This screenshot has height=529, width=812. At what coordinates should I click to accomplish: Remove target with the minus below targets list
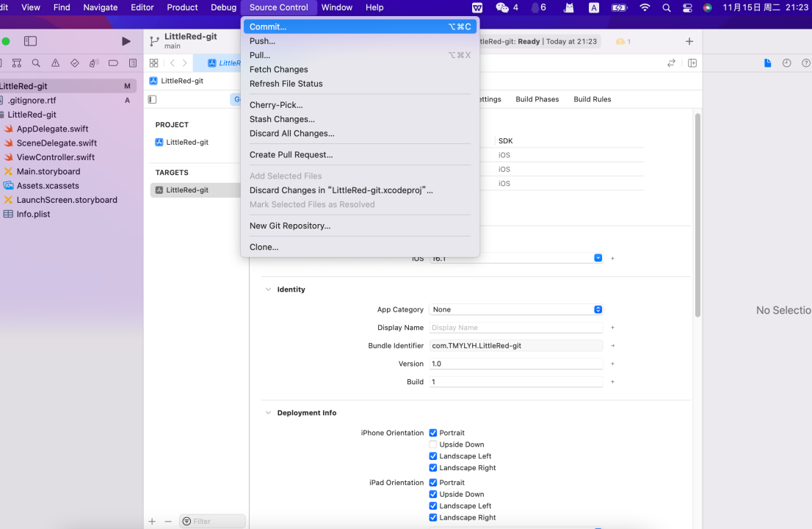pyautogui.click(x=168, y=521)
